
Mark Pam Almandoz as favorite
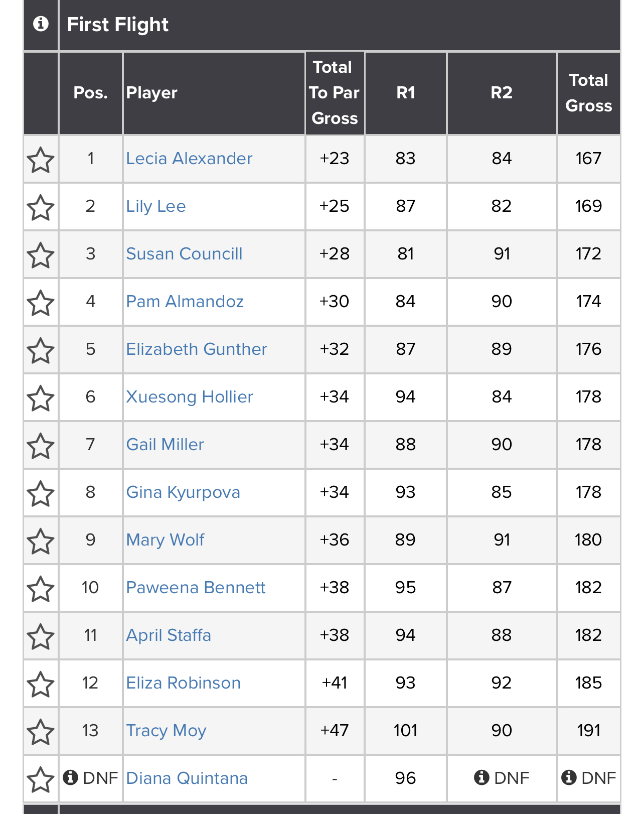coord(41,303)
